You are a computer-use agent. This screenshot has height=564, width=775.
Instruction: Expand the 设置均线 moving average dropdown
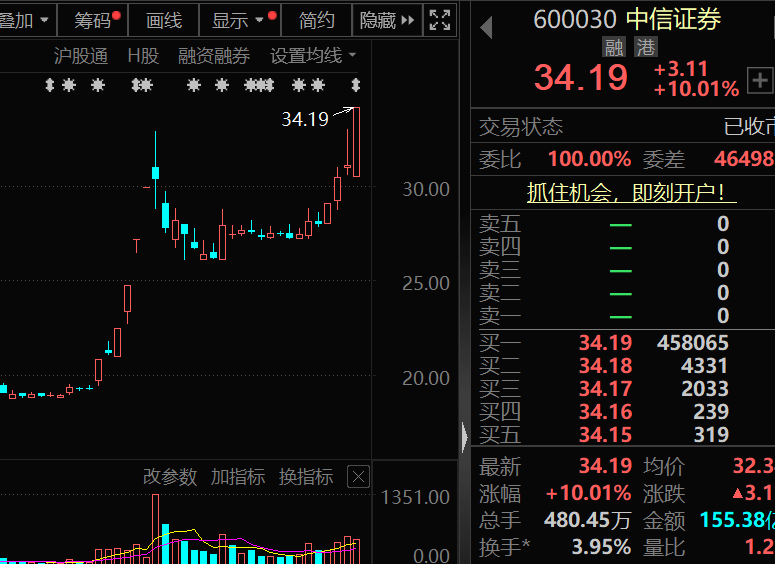coord(313,56)
